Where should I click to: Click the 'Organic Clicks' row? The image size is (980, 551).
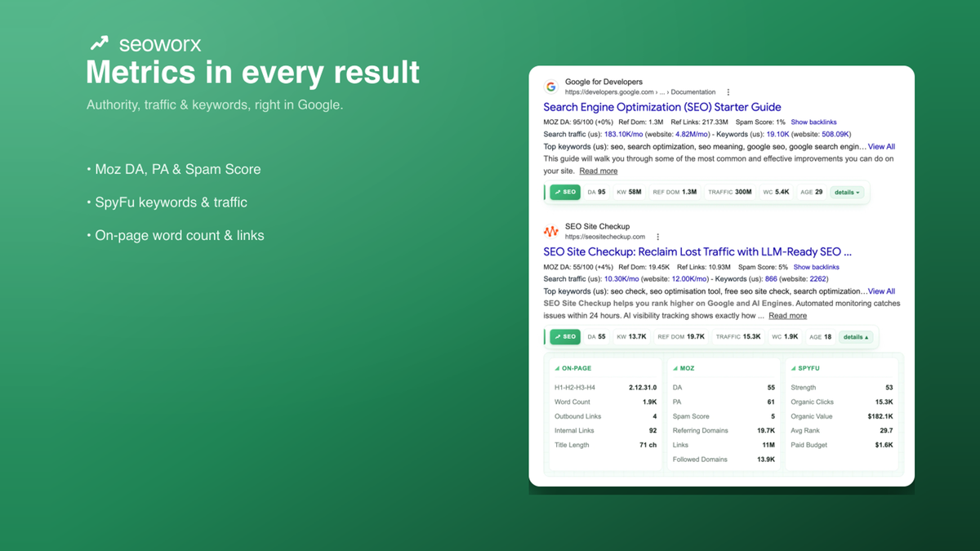coord(842,402)
